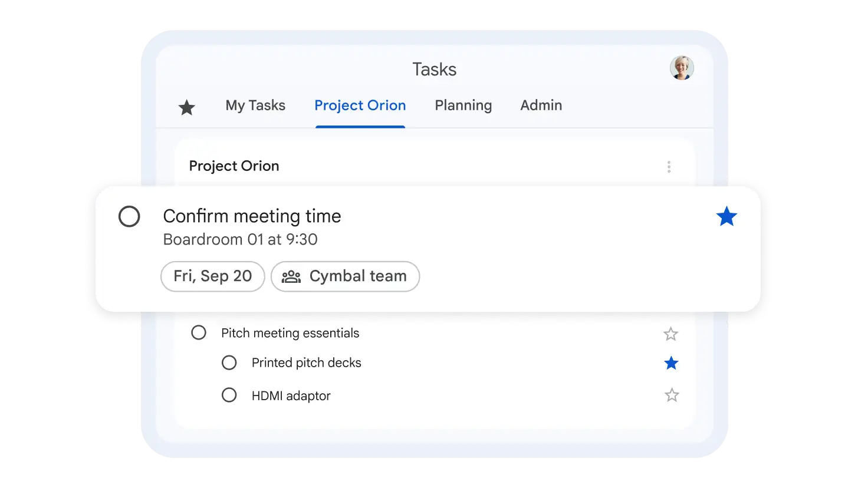Star the Pitch meeting essentials task
Screen dimensions: 868x488
pyautogui.click(x=670, y=334)
